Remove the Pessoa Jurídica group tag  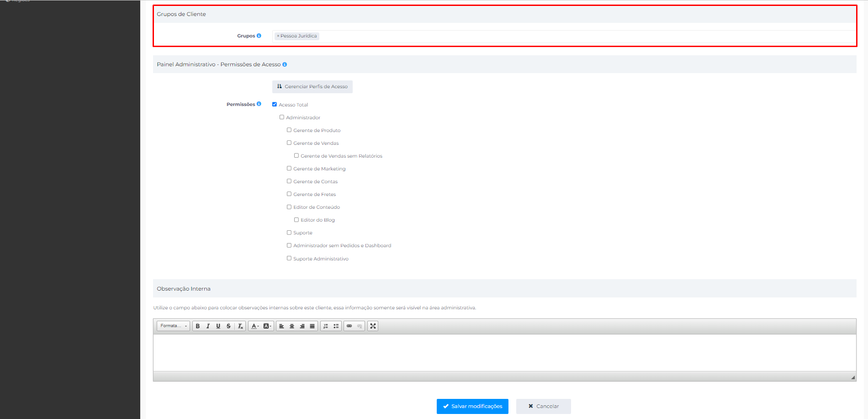(x=278, y=36)
